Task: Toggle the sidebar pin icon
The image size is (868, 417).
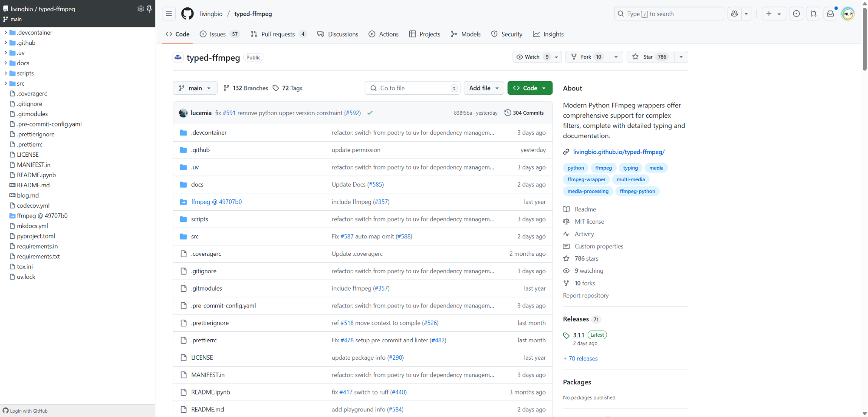Action: (149, 9)
